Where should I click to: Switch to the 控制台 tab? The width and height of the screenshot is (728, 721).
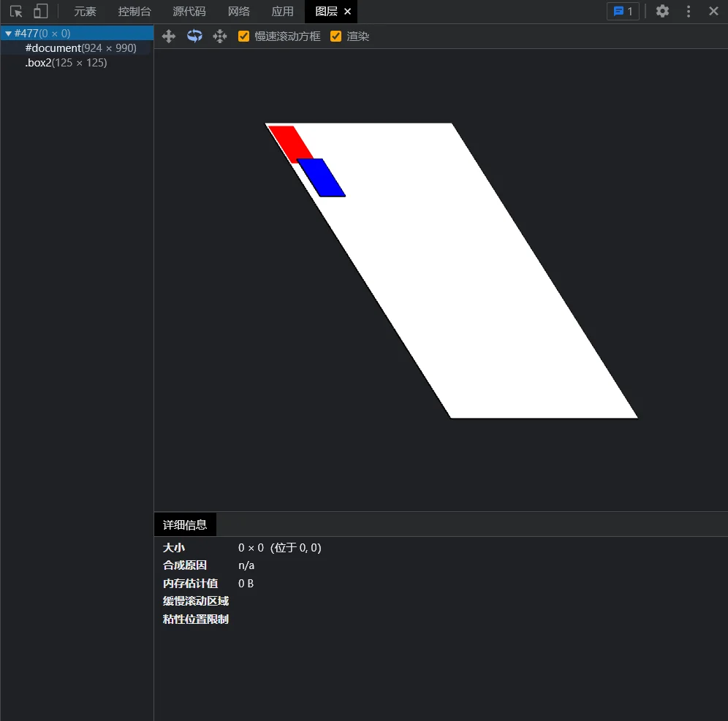(x=134, y=11)
